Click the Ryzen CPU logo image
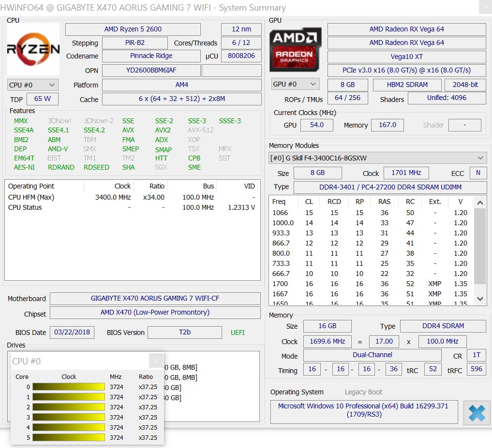492x448 pixels. pos(33,49)
